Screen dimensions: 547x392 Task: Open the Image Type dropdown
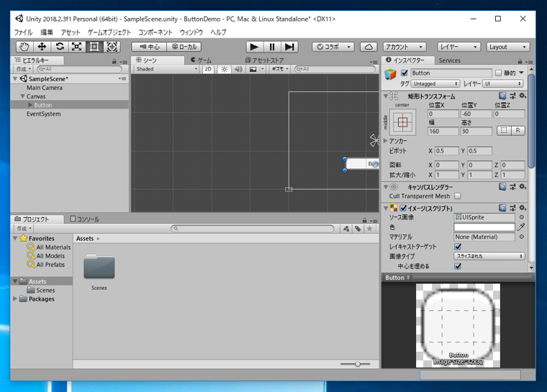tap(489, 256)
